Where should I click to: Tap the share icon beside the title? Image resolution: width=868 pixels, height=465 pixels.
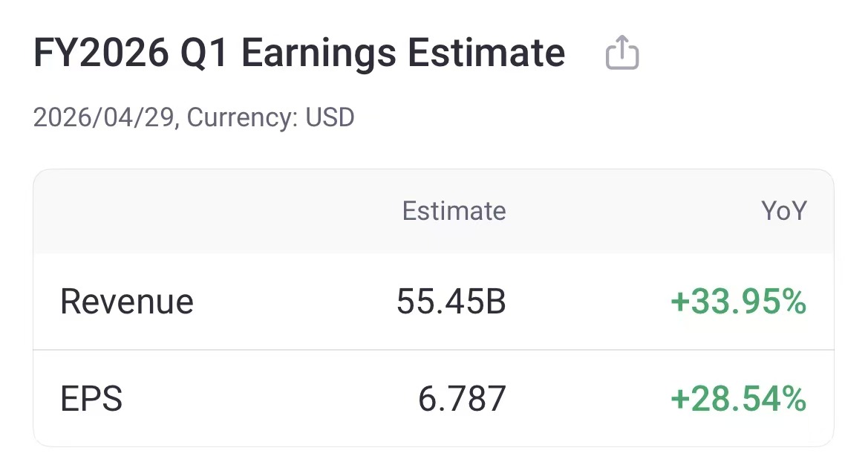[x=621, y=53]
